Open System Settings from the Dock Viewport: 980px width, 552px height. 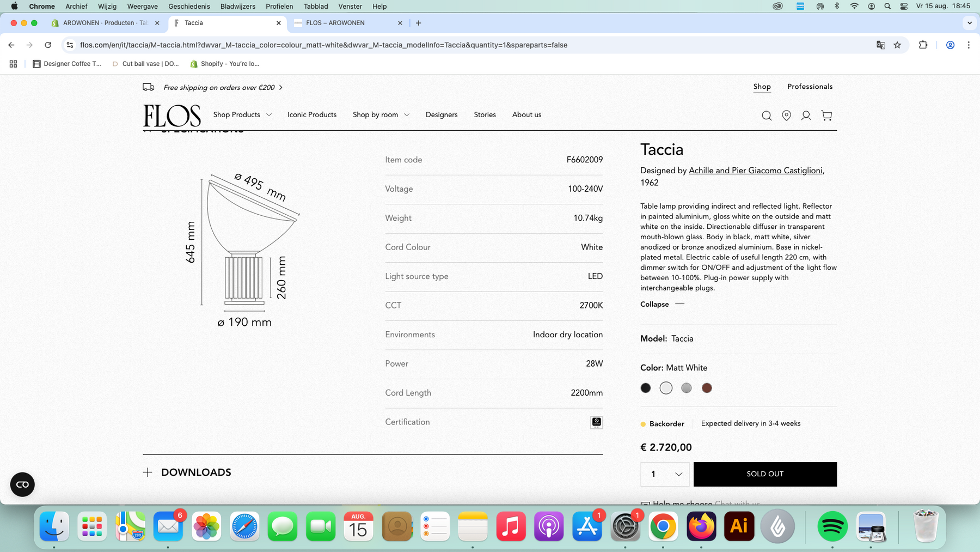click(x=625, y=526)
